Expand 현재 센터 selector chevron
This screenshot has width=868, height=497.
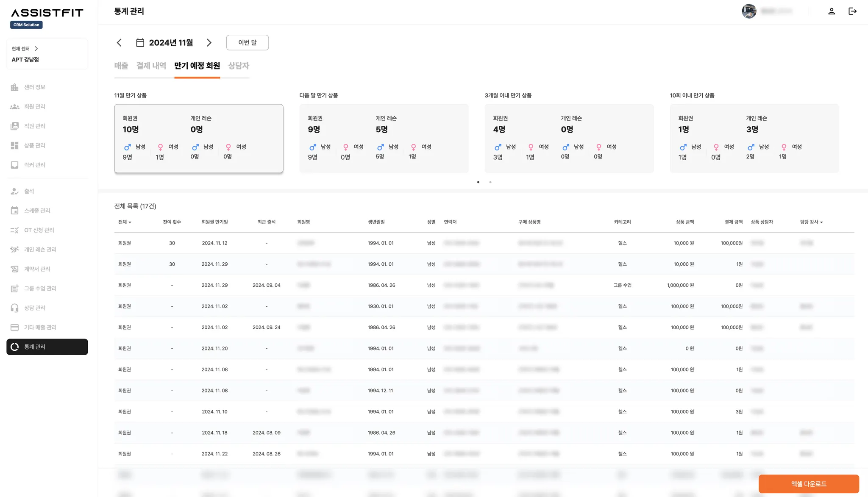click(x=36, y=49)
